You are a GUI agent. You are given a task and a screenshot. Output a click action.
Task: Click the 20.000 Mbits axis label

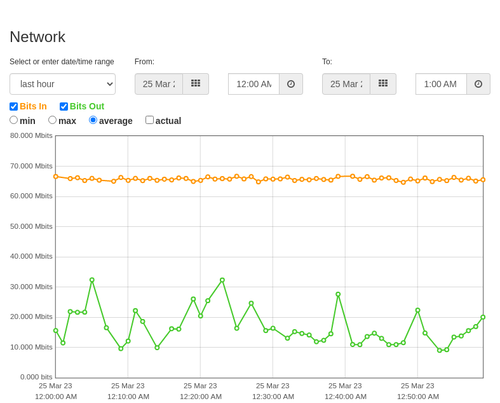coord(31,317)
